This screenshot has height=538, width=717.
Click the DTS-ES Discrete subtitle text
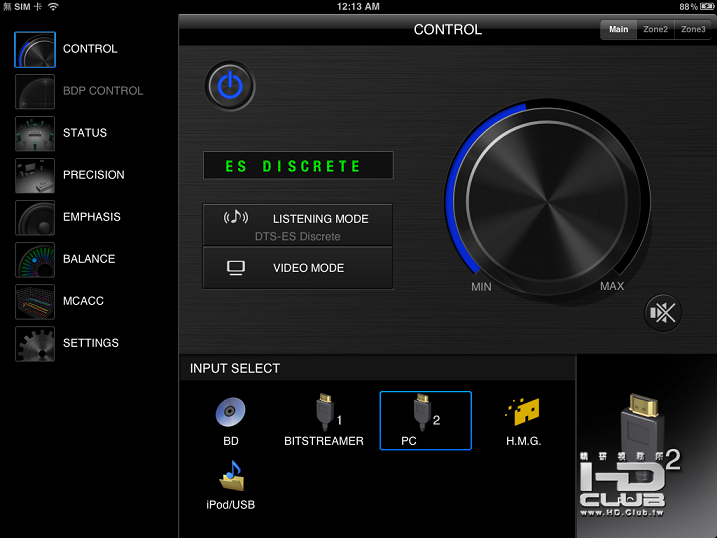coord(298,237)
